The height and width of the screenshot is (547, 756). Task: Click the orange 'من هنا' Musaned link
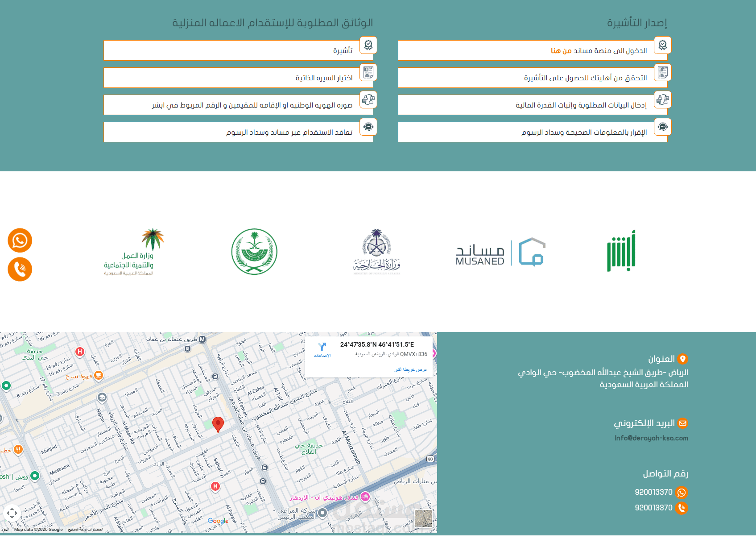[x=561, y=51]
